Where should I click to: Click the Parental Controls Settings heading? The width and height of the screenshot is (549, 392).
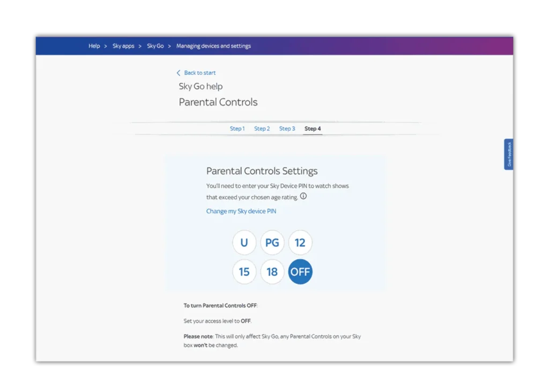coord(262,171)
